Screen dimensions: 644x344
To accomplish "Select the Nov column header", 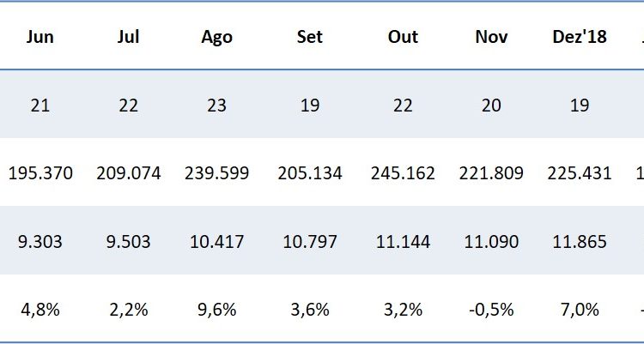I will point(491,37).
